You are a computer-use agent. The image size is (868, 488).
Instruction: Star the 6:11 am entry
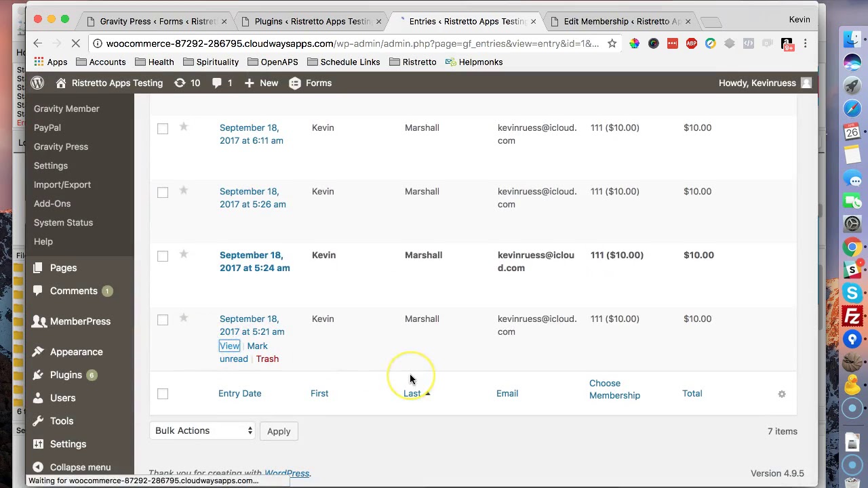coord(184,127)
